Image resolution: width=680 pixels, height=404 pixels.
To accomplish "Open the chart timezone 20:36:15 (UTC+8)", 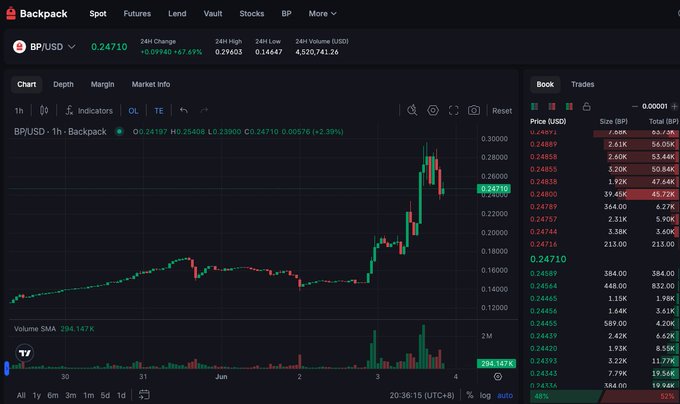I will tap(422, 395).
